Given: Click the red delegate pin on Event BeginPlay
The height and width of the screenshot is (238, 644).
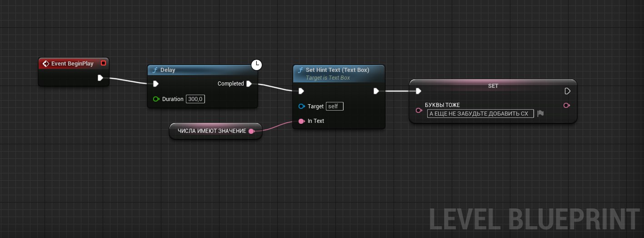Looking at the screenshot, I should 103,63.
